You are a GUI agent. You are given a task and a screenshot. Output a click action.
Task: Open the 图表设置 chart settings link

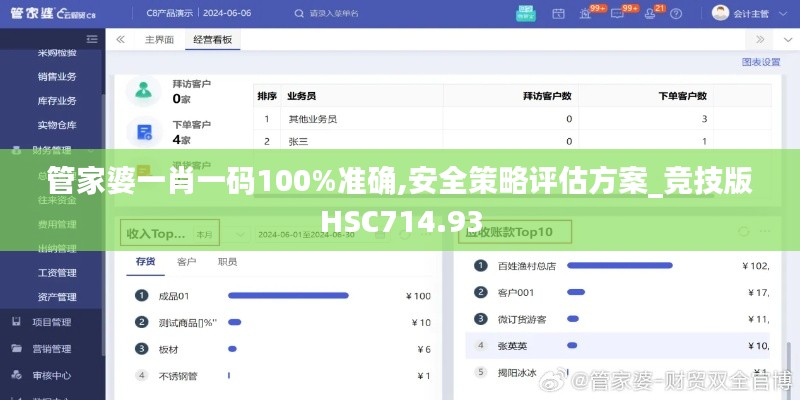[x=760, y=62]
